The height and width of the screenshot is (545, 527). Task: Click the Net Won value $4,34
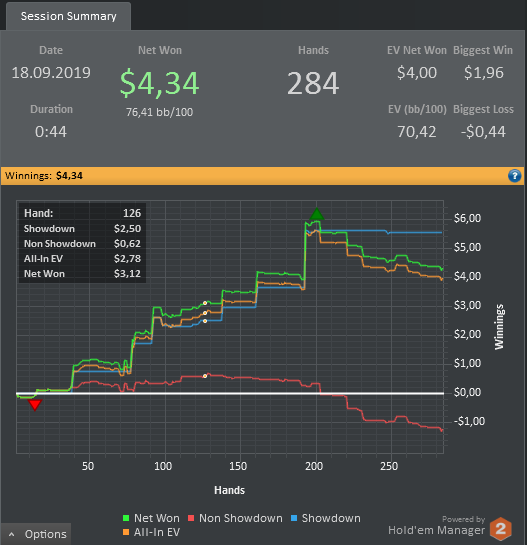tap(160, 83)
